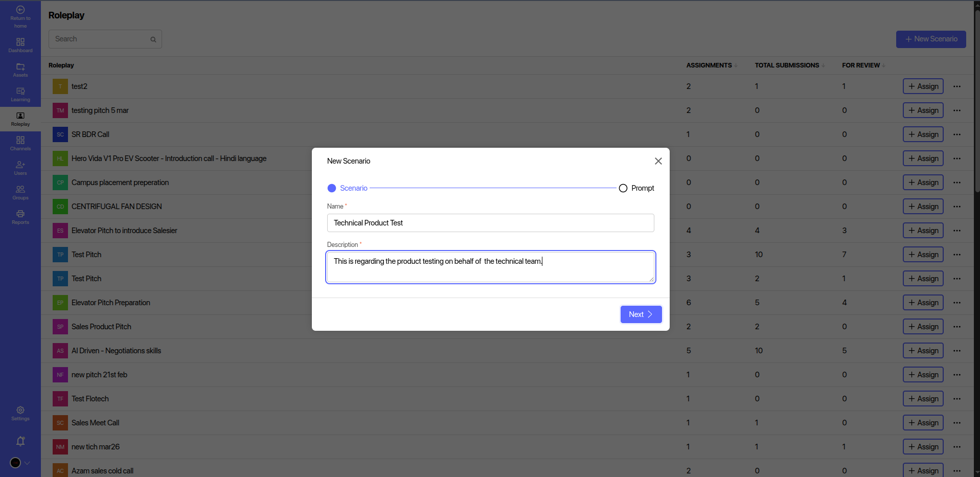Open Channels from the sidebar

[20, 143]
